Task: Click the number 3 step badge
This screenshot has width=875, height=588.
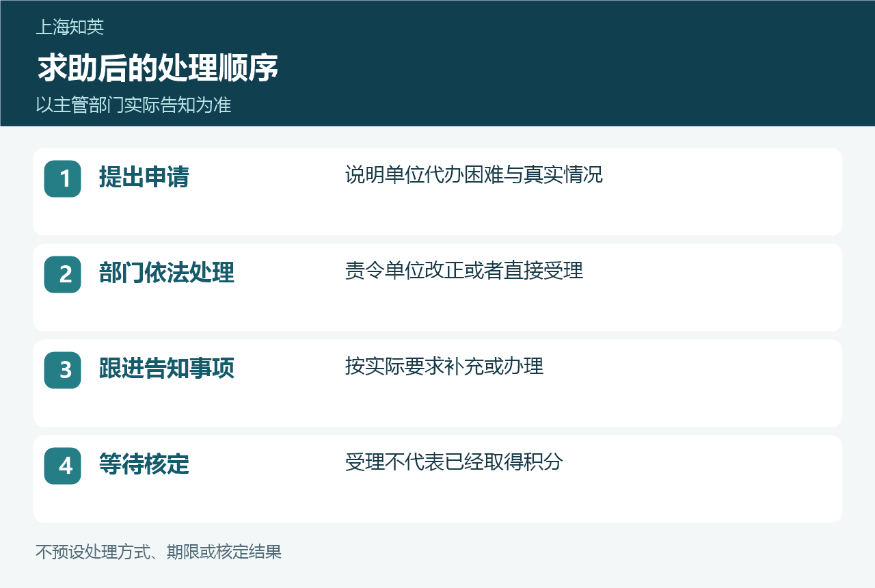Action: tap(63, 370)
